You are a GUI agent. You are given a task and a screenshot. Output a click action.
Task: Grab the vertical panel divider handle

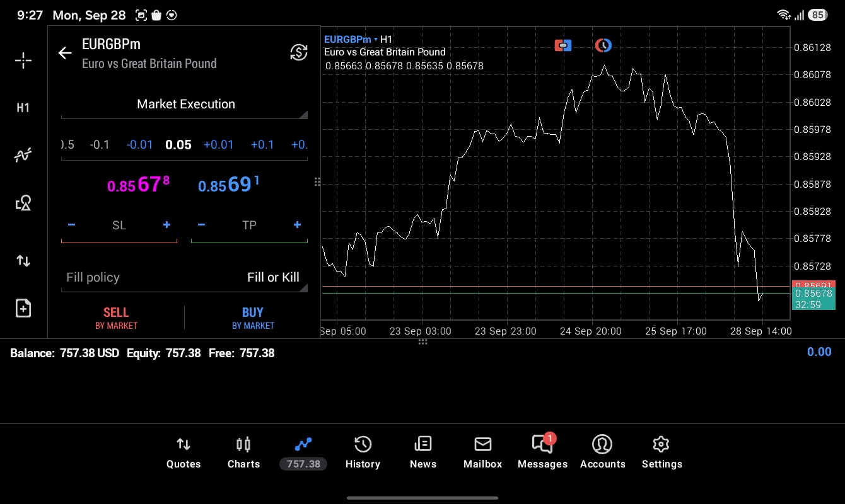click(x=317, y=182)
